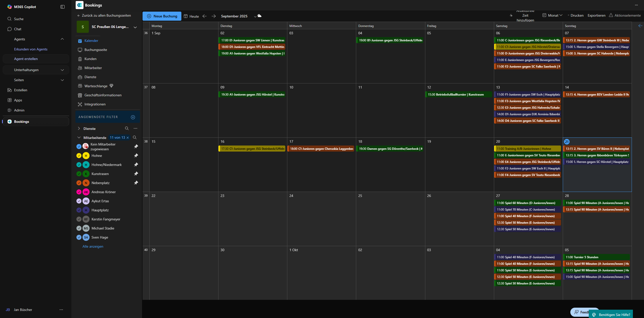Clear applied filters with the X icon
Screen dimensions: 644x318
[x=133, y=117]
